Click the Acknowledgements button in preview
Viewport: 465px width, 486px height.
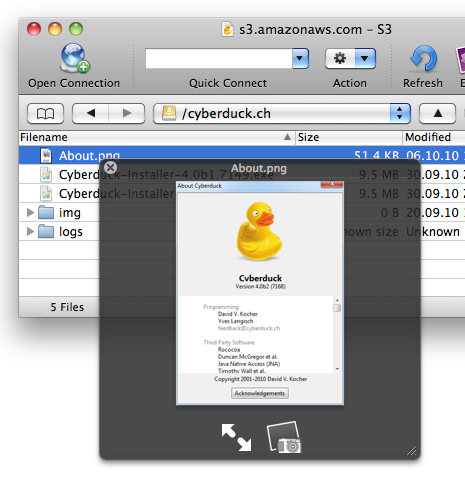coord(260,393)
